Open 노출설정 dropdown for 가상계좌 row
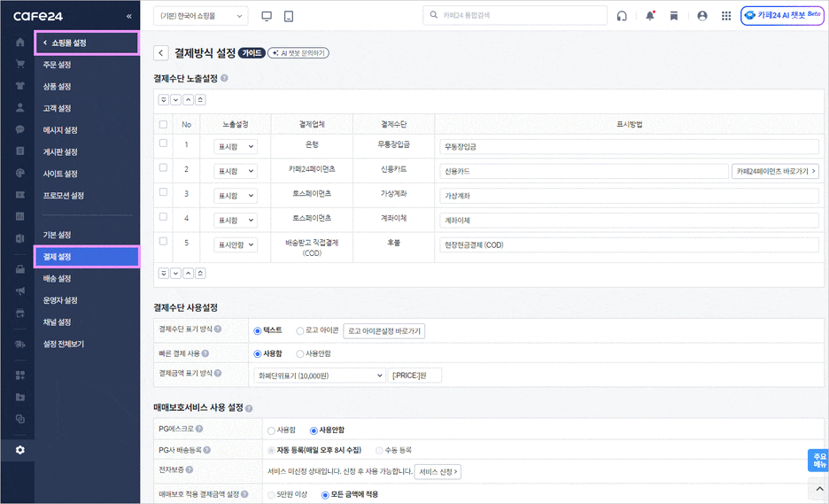The image size is (829, 504). [236, 196]
